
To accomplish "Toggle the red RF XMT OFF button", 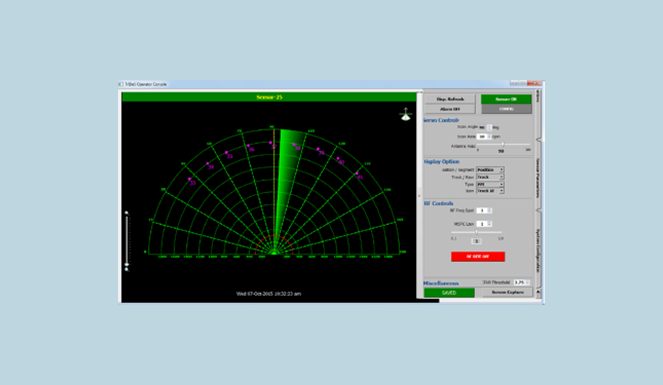I will click(478, 257).
